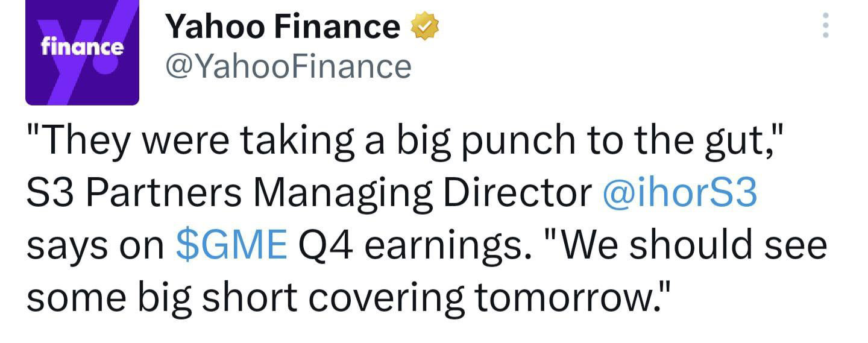868x343 pixels.
Task: Open the @YahooFinance handle
Action: [288, 66]
